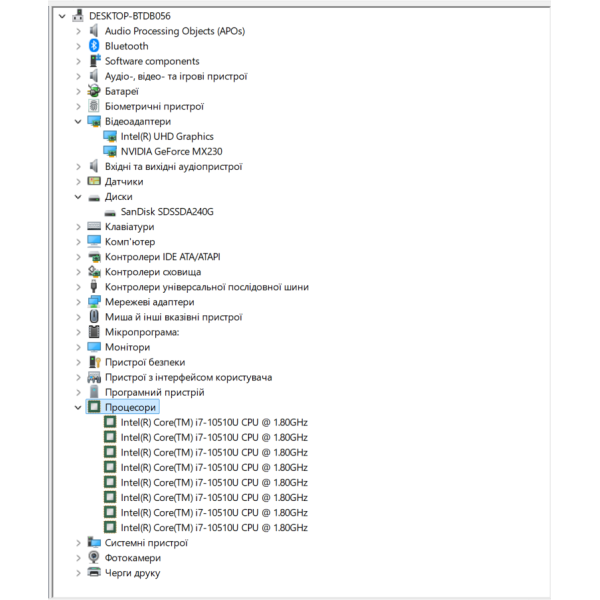
Task: Click the Відеоадаптери display adapter icon
Action: (x=94, y=121)
